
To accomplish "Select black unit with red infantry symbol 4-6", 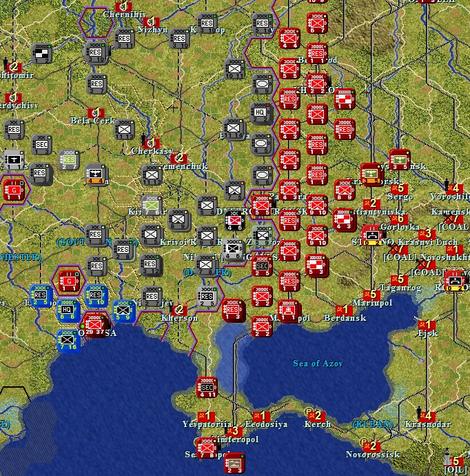I will [x=235, y=221].
